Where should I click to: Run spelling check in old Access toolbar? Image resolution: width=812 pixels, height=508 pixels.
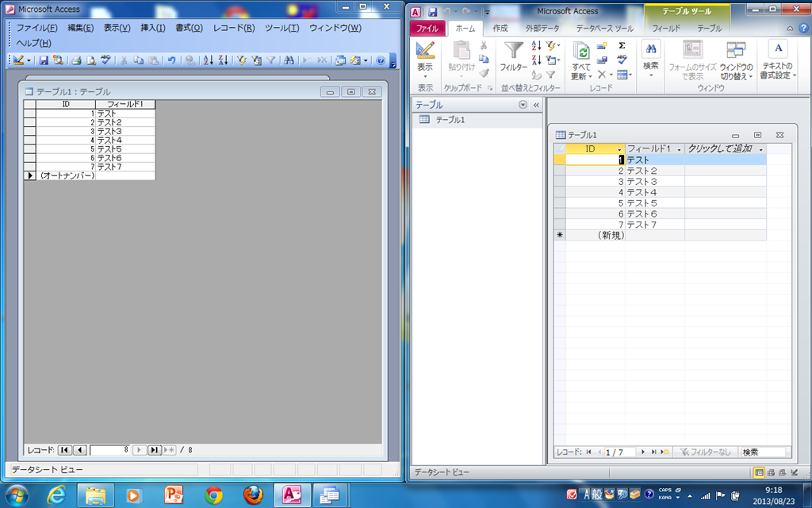[105, 60]
